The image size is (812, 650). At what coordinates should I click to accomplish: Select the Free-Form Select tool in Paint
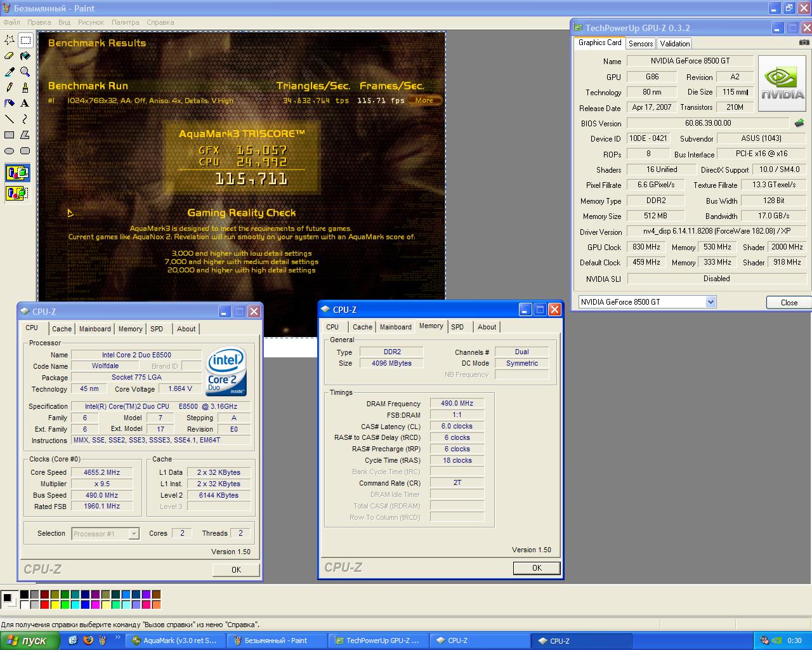tap(10, 40)
